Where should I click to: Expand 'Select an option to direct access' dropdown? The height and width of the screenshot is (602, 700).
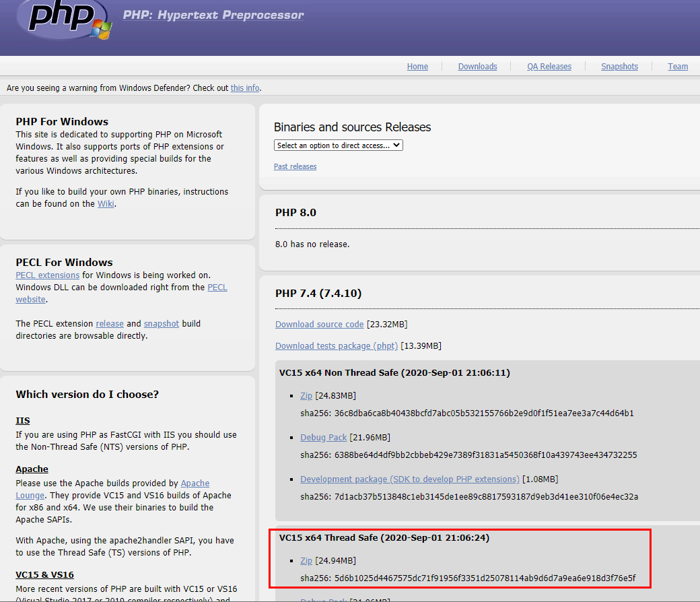pyautogui.click(x=339, y=145)
